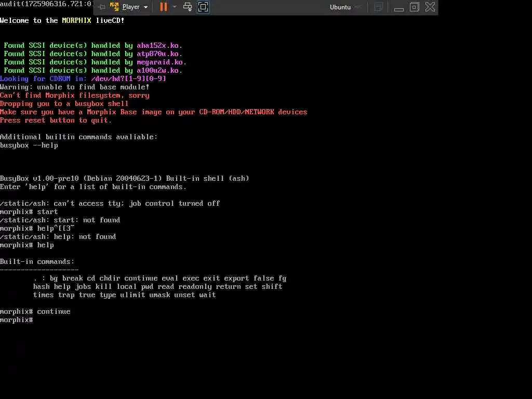The image size is (532, 399).
Task: Click the 'Built-in commands:' heading
Action: pos(37,262)
